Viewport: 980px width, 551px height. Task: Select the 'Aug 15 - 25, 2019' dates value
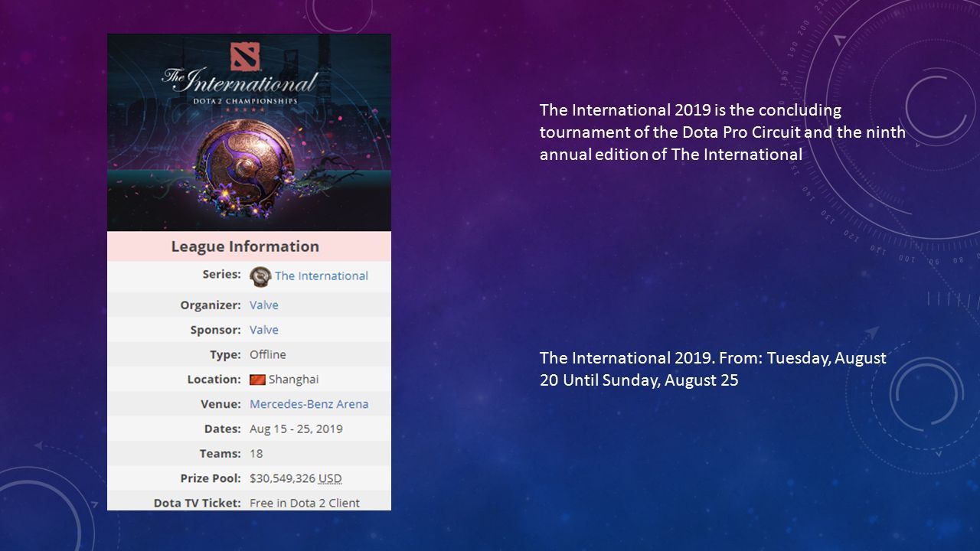tap(296, 429)
